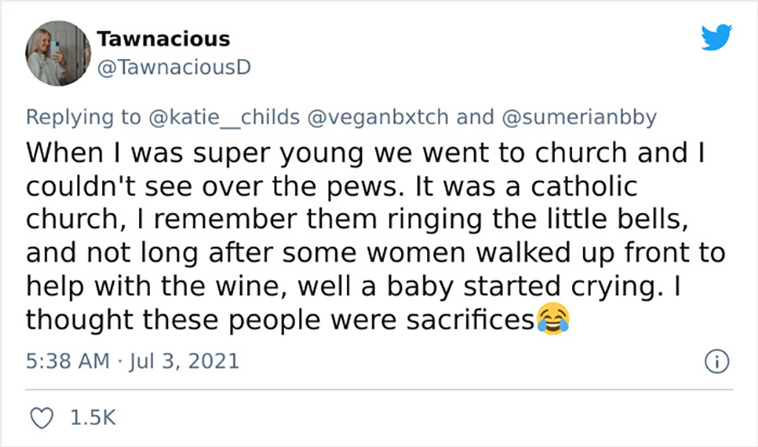
Task: Open the Jul 3, 2021 date link
Action: pos(184,361)
